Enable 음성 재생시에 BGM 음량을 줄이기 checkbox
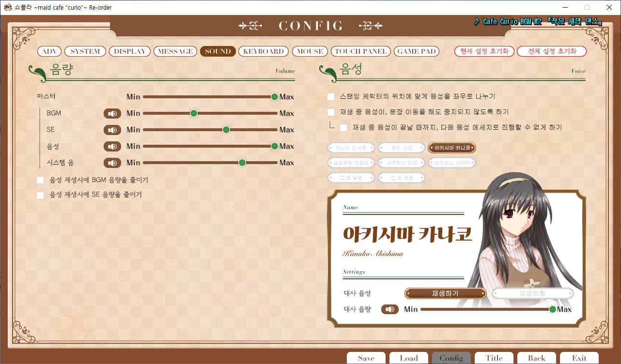 pos(41,180)
